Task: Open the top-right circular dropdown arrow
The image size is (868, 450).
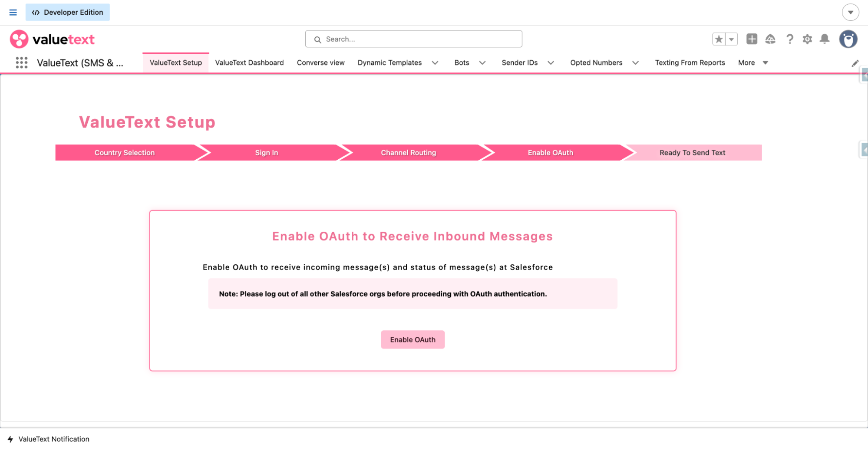Action: 850,12
